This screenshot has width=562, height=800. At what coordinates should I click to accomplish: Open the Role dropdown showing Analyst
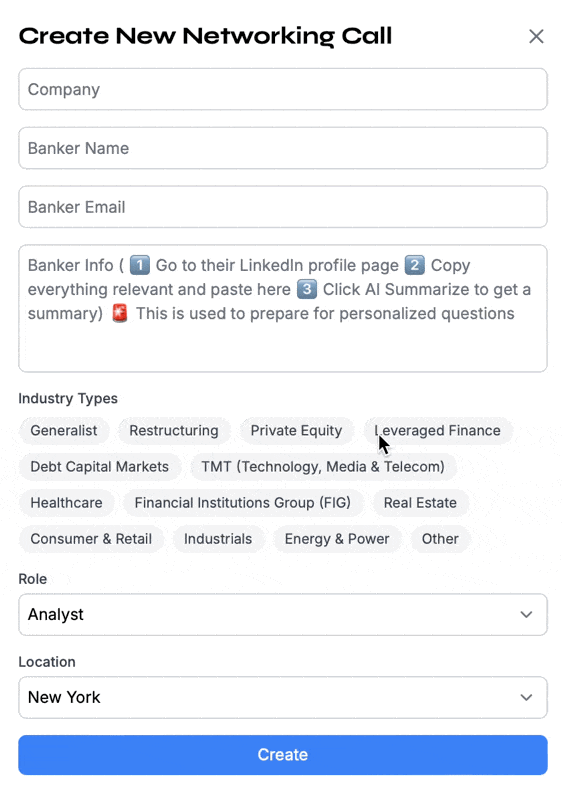pos(283,614)
